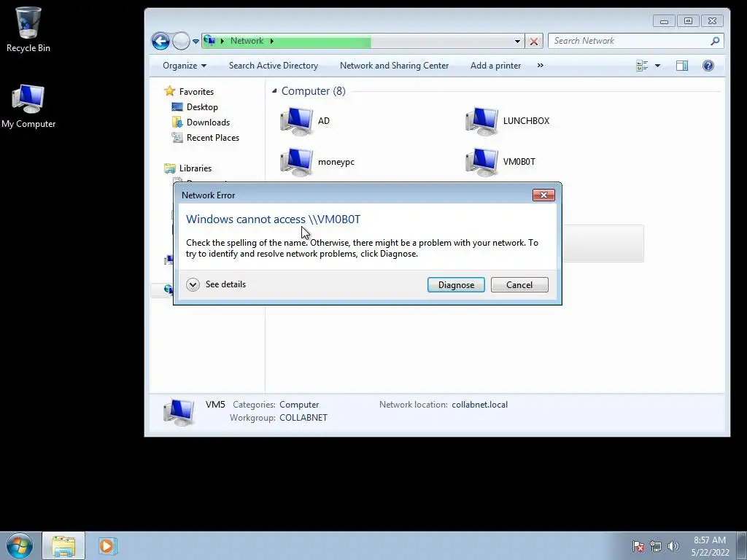
Task: Click the LUNCHBOX name label
Action: point(526,121)
